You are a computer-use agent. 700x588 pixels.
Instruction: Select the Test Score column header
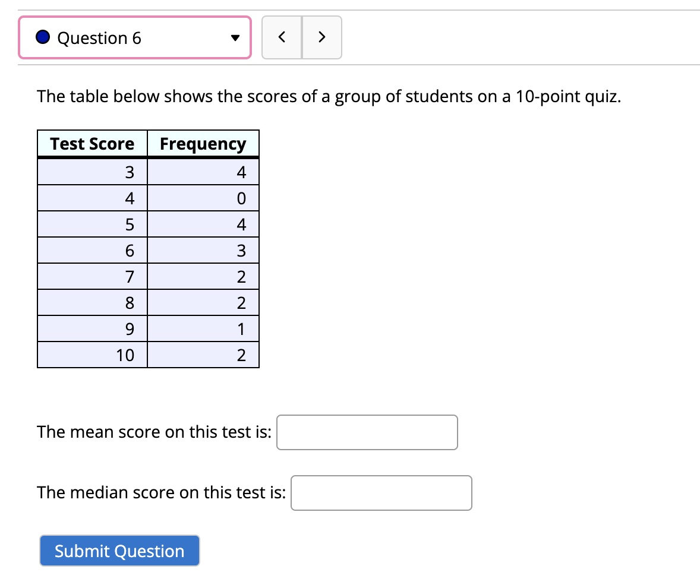pos(92,143)
